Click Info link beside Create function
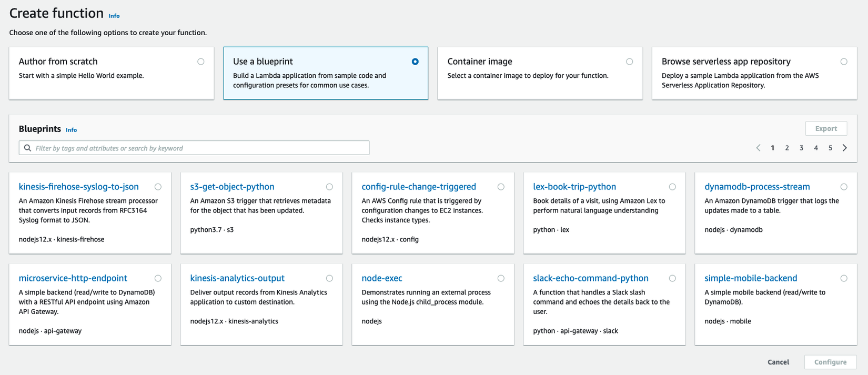 114,16
